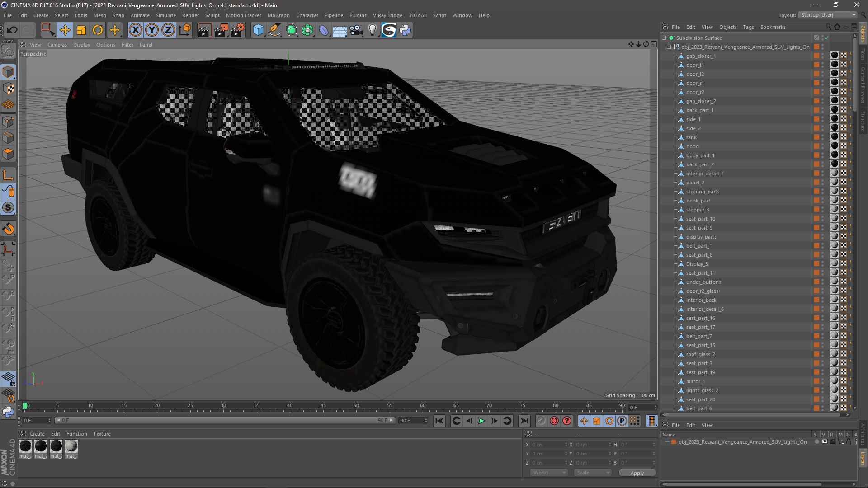Toggle Subdivision Surface enable checkmark
This screenshot has height=488, width=868.
click(826, 38)
